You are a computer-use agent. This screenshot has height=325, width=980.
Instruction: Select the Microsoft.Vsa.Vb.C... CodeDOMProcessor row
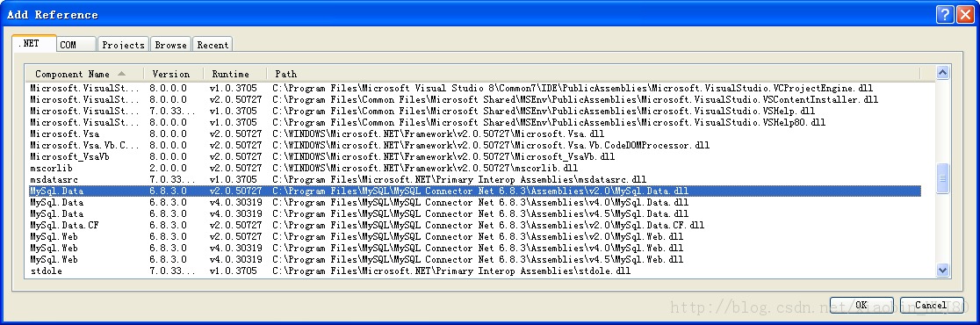pos(475,145)
